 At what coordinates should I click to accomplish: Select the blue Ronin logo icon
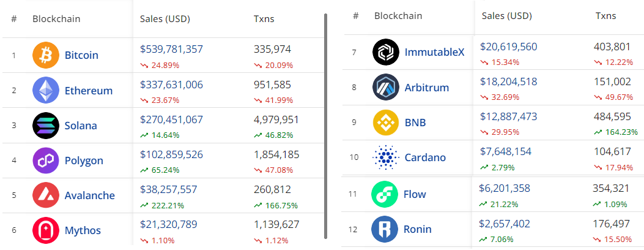click(385, 229)
